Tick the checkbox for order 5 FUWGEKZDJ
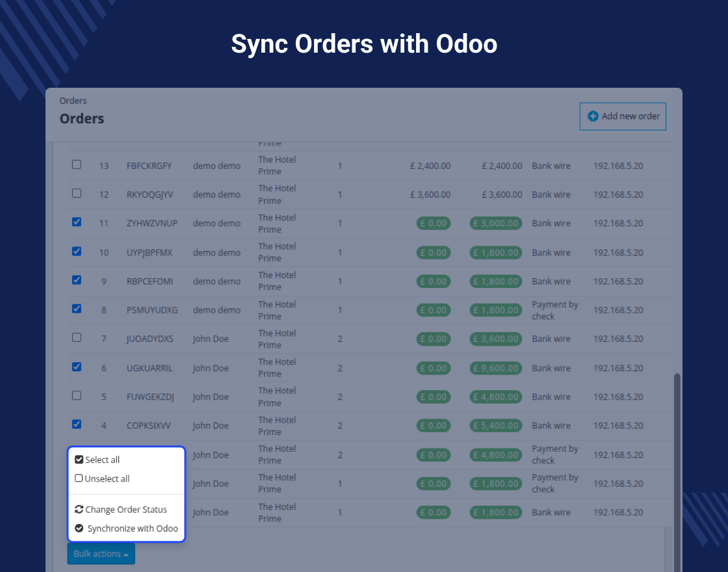 pyautogui.click(x=77, y=396)
